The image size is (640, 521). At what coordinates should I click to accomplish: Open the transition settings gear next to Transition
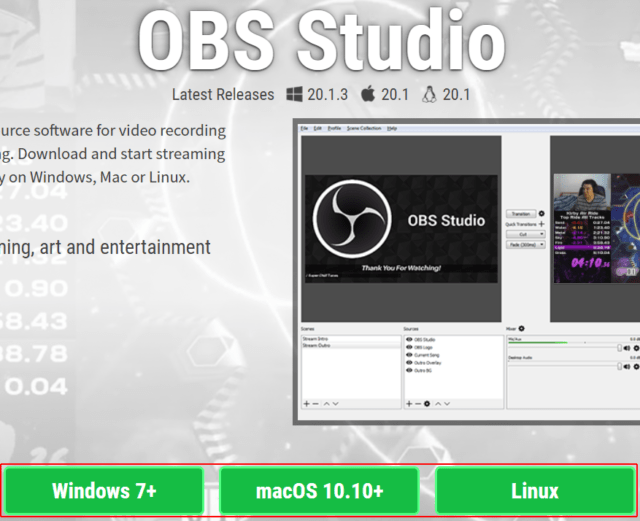(542, 214)
